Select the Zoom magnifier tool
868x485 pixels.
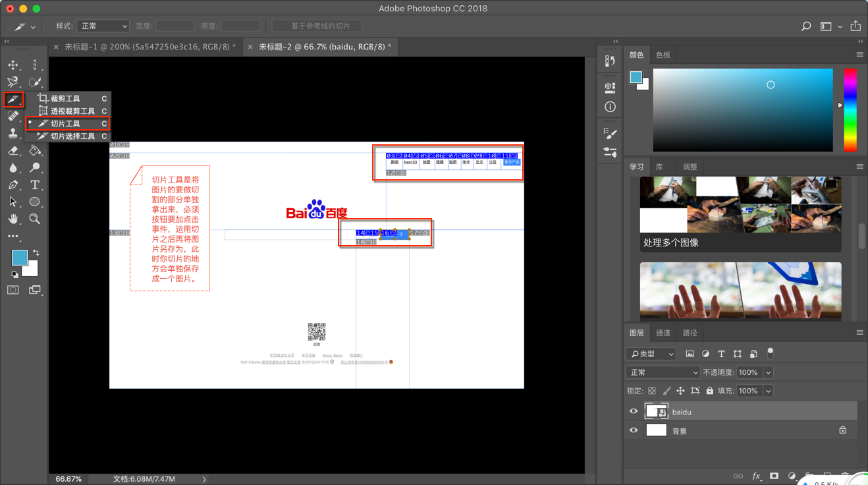[35, 219]
